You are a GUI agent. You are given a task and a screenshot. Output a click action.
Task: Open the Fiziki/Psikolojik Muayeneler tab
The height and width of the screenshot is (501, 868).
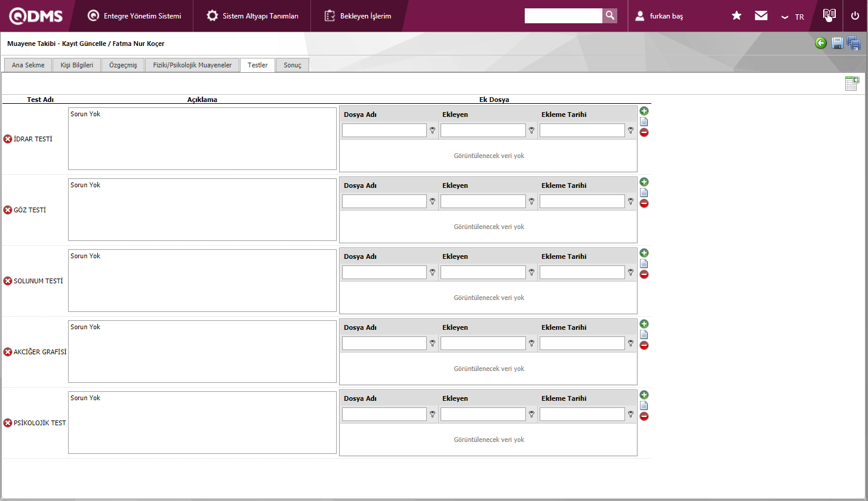(x=192, y=65)
